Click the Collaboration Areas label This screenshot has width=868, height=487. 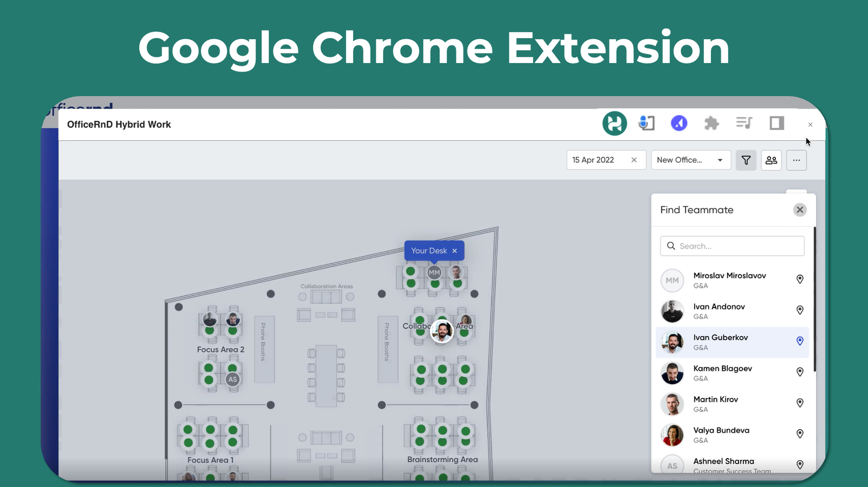tap(327, 286)
